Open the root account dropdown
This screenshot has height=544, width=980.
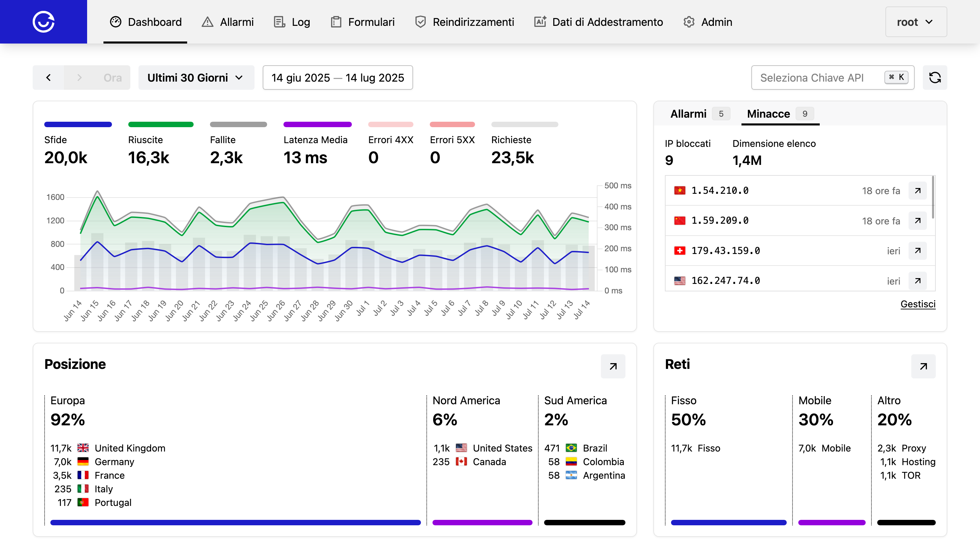916,22
